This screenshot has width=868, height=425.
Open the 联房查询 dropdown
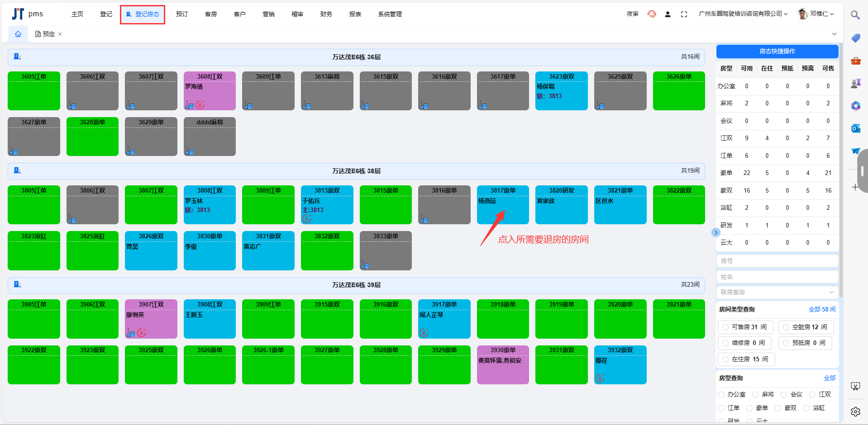(x=777, y=292)
